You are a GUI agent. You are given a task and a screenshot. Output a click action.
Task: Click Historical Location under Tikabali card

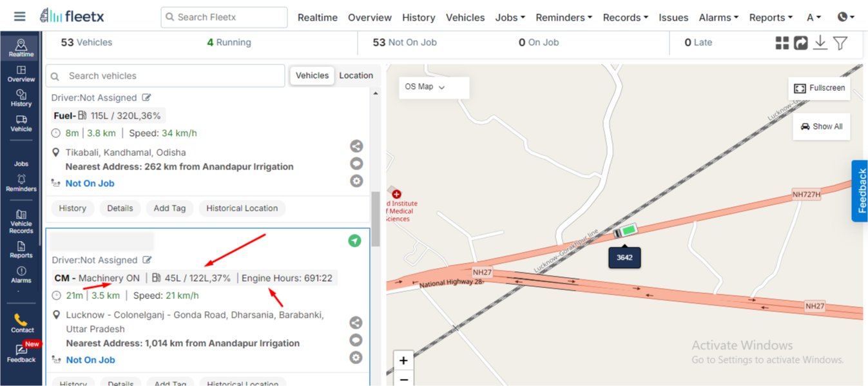242,208
